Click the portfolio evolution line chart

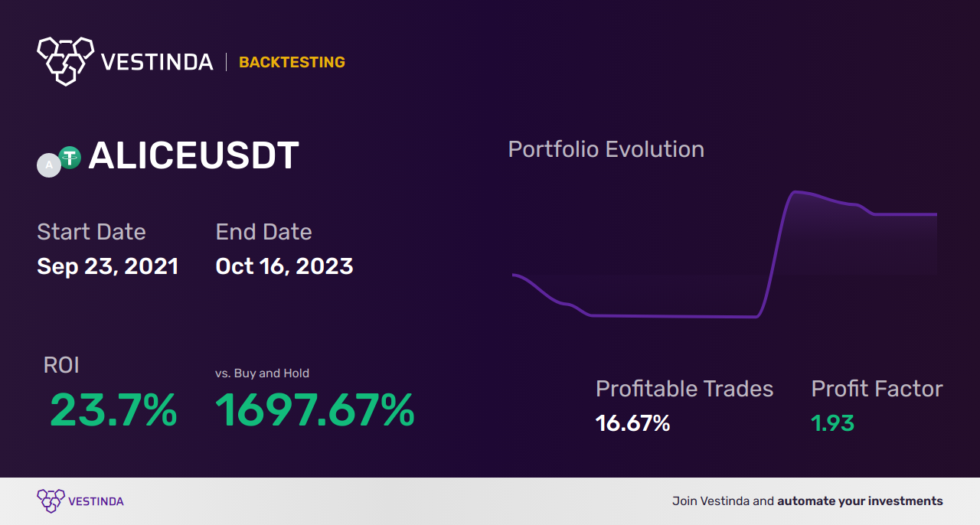[x=724, y=254]
